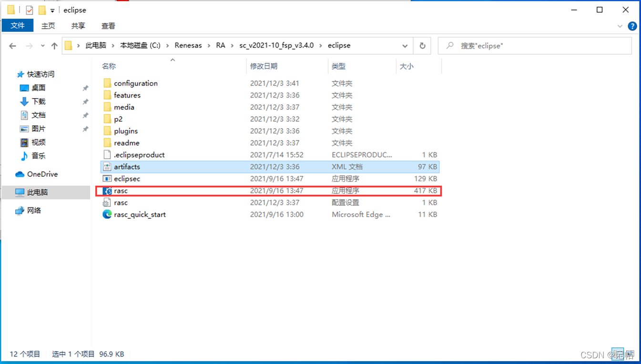Open Quick Access star item
Screen dimensions: 641x364
coord(36,74)
